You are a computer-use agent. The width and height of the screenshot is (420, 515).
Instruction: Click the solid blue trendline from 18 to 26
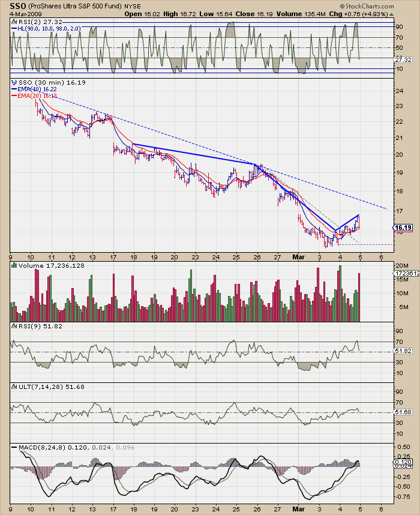pos(193,154)
